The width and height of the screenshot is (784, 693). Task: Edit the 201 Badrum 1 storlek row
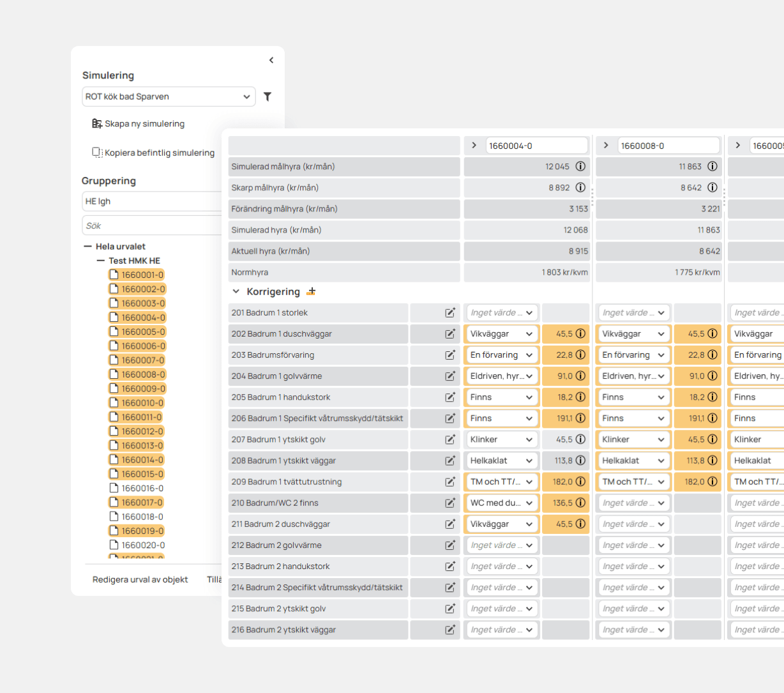(x=450, y=312)
